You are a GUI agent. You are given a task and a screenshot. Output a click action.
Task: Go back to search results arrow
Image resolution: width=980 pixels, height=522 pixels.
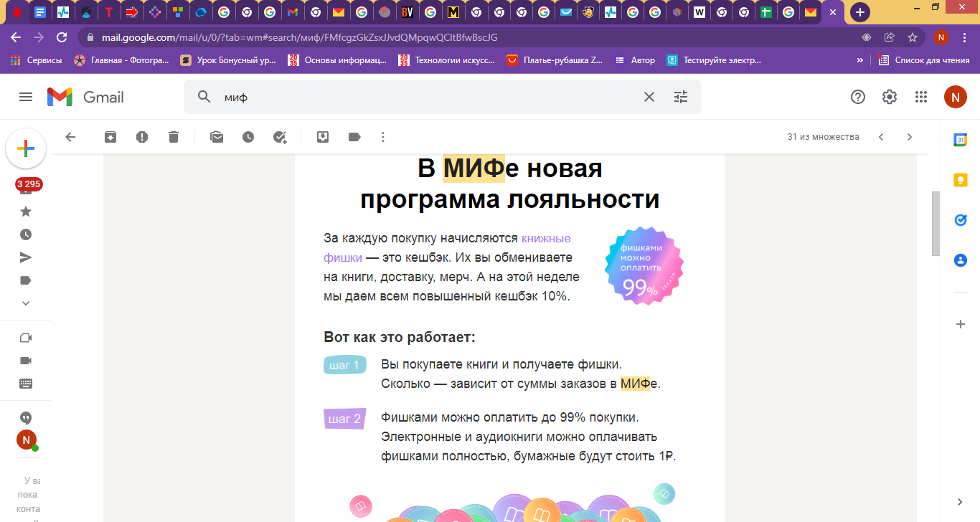[70, 137]
